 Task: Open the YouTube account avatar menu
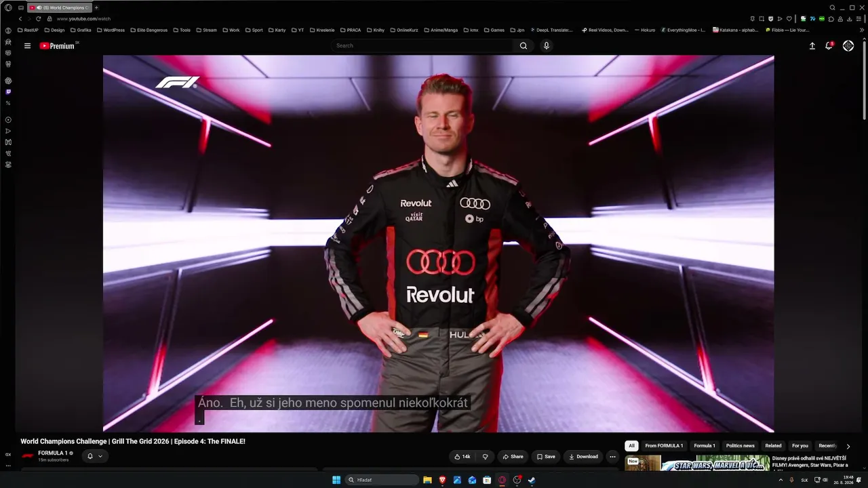tap(848, 46)
